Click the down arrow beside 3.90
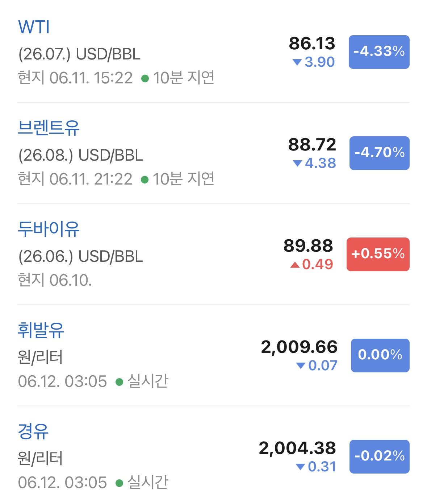The height and width of the screenshot is (504, 427). coord(297,62)
